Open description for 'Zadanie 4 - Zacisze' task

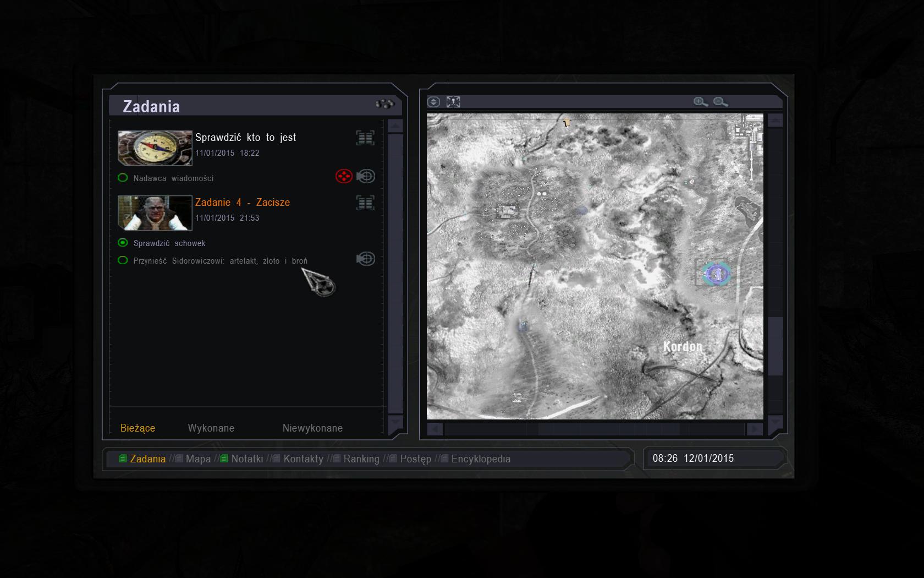(365, 203)
